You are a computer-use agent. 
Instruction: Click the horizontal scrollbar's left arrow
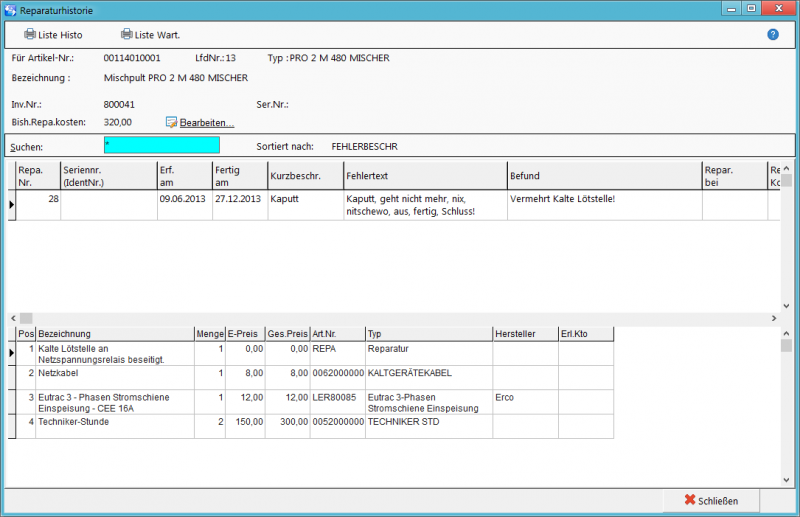point(13,318)
